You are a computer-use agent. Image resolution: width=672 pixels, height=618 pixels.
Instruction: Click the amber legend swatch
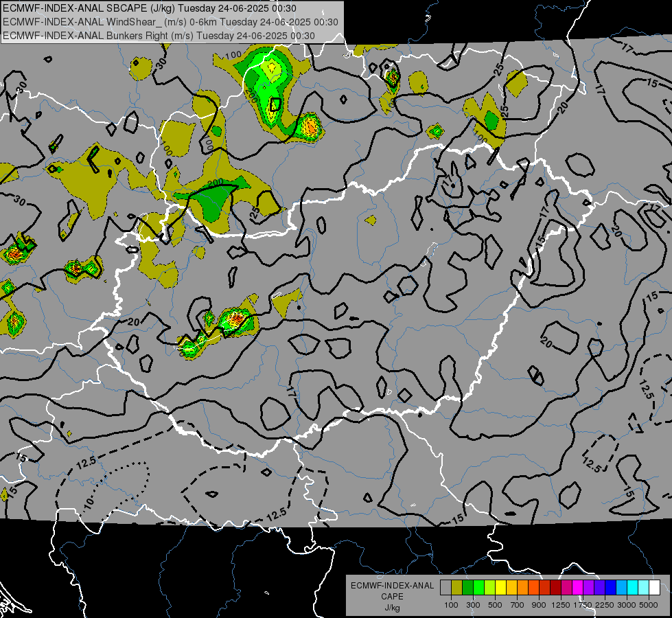pos(511,587)
